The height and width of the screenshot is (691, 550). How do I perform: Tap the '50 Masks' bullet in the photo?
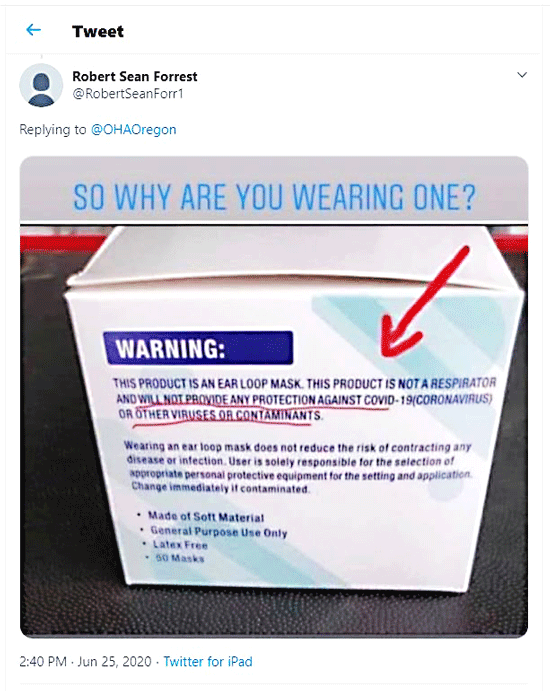coord(180,558)
